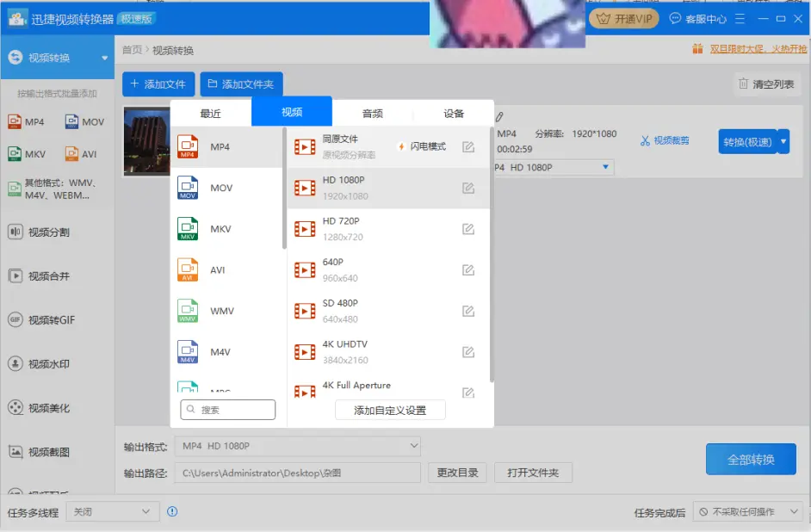Open the 双旦限时大促 promotion link
The width and height of the screenshot is (811, 532).
pyautogui.click(x=758, y=48)
